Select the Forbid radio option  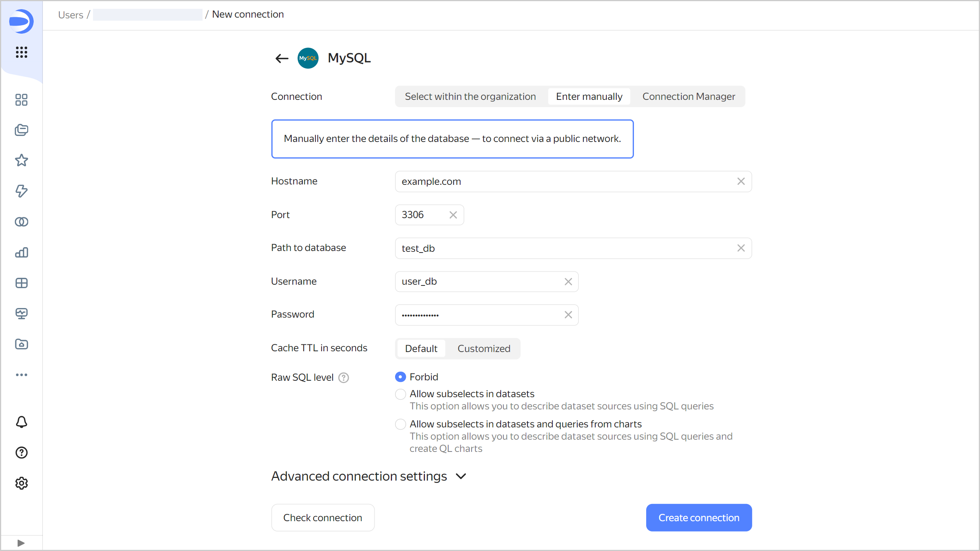tap(400, 377)
